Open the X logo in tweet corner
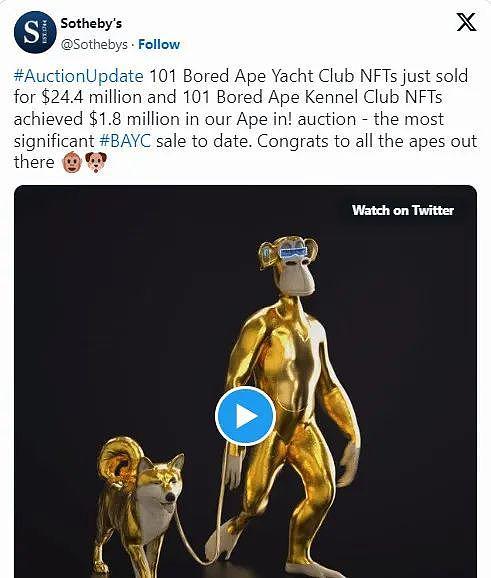Image resolution: width=491 pixels, height=578 pixels. [x=466, y=22]
